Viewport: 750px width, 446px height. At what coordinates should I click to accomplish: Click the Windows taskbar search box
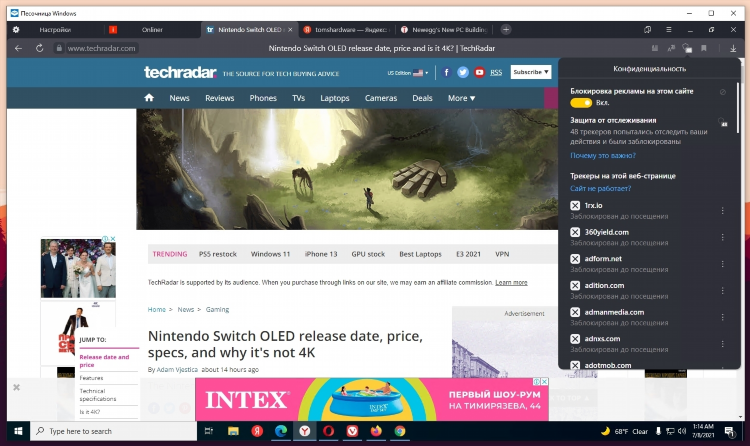(x=114, y=431)
